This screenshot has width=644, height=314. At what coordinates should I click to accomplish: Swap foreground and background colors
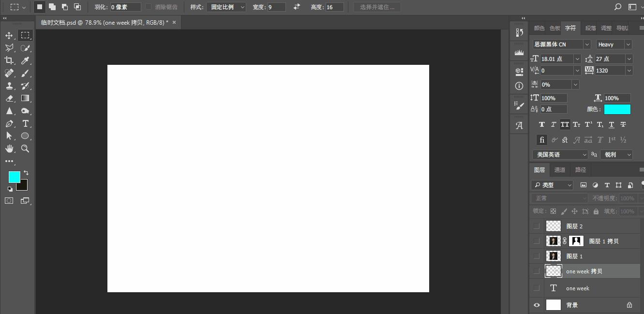(x=26, y=173)
